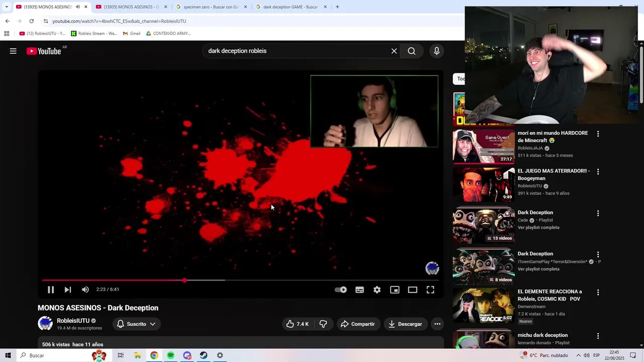Open the Windows Start menu
The width and height of the screenshot is (644, 362).
point(8,355)
